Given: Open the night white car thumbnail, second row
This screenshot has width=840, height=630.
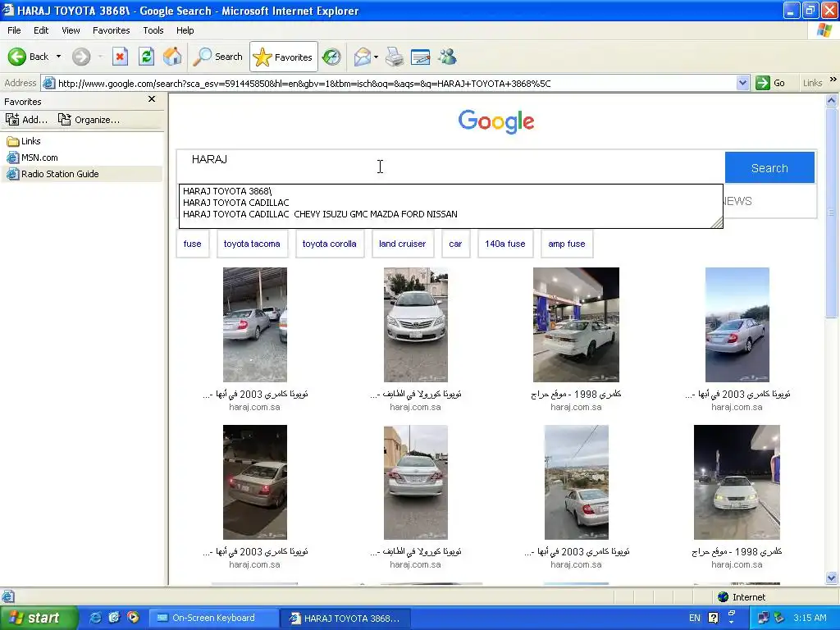Looking at the screenshot, I should click(737, 482).
